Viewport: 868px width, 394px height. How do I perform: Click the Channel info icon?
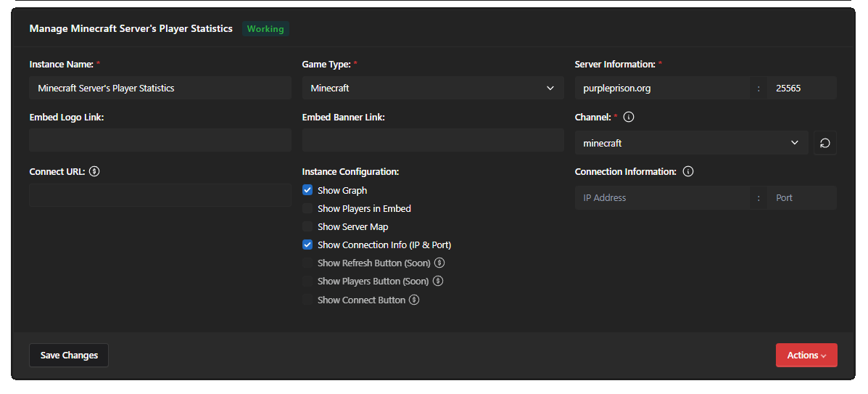pos(628,118)
